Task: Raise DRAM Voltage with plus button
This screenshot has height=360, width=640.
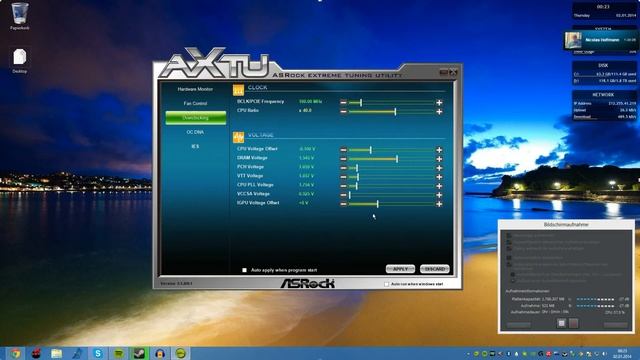Action: coord(439,159)
